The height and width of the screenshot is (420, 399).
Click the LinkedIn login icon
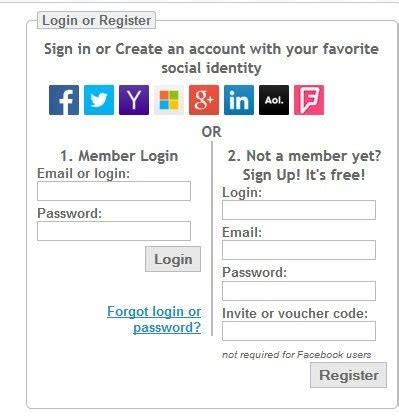pos(239,100)
